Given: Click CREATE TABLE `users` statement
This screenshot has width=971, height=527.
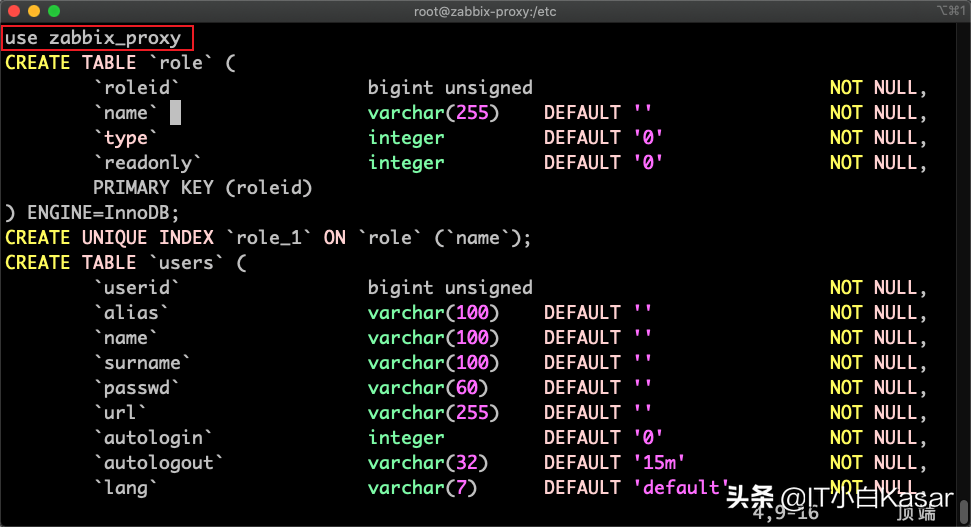Looking at the screenshot, I should tap(126, 263).
